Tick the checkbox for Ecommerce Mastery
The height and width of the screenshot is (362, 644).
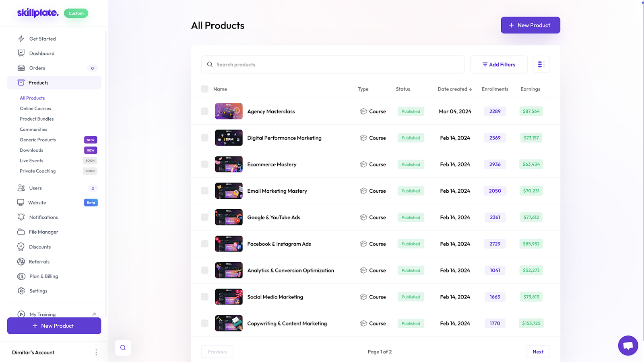tap(204, 164)
